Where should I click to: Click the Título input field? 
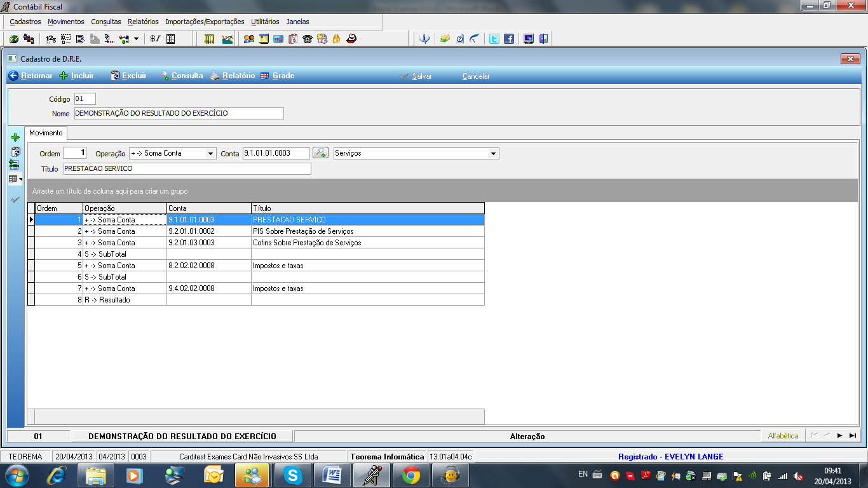[x=187, y=169]
